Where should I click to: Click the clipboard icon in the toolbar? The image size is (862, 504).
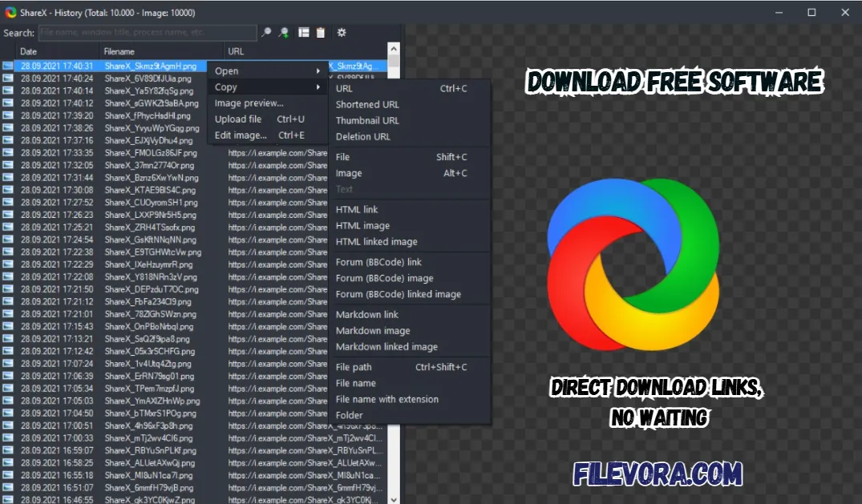pyautogui.click(x=320, y=33)
